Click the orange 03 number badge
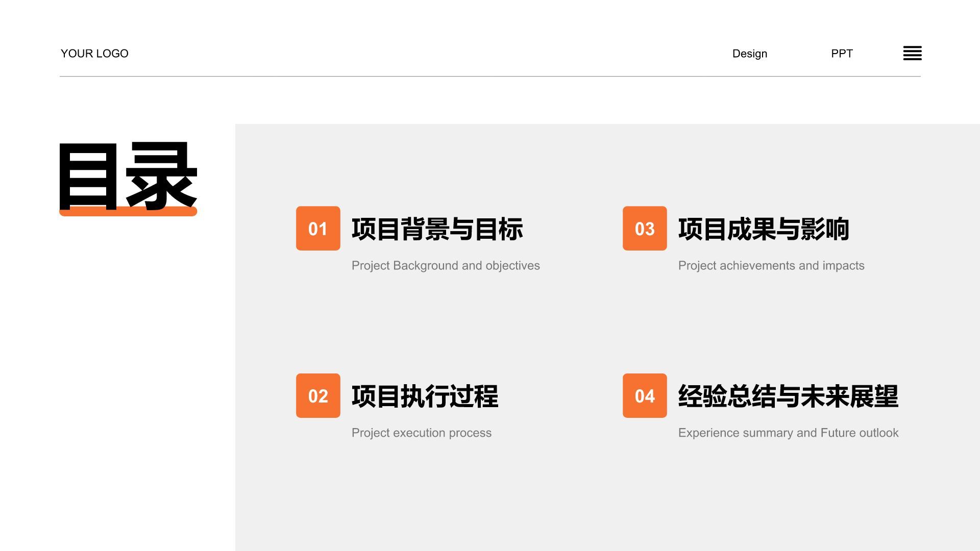Image resolution: width=980 pixels, height=551 pixels. click(x=645, y=229)
